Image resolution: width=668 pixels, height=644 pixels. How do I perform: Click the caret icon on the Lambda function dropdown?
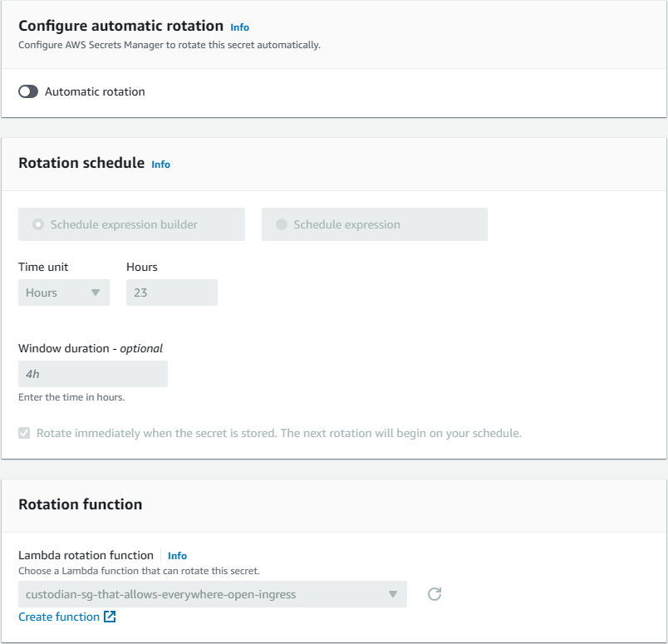click(394, 594)
